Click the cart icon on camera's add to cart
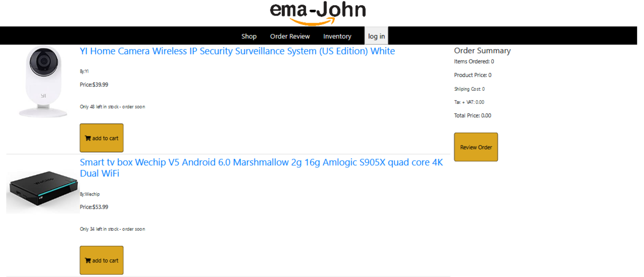The height and width of the screenshot is (277, 644). coord(88,138)
